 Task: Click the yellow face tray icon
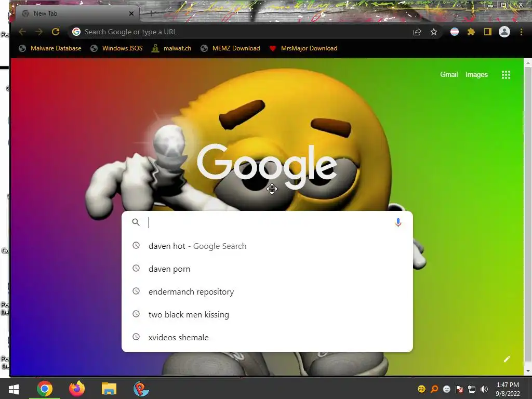tap(422, 389)
